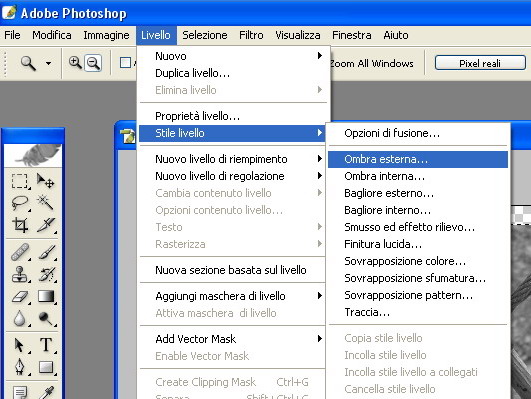This screenshot has height=399, width=531.
Task: Open the Aiuto menu
Action: (x=396, y=35)
